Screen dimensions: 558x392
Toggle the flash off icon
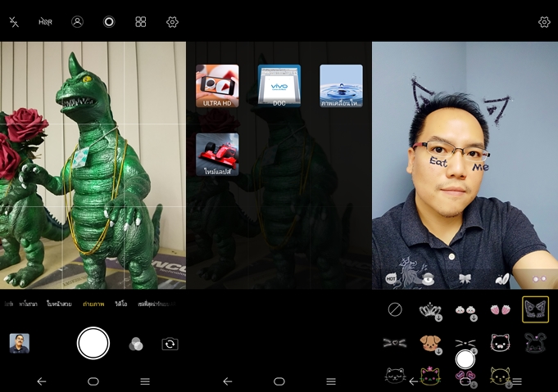coord(14,22)
